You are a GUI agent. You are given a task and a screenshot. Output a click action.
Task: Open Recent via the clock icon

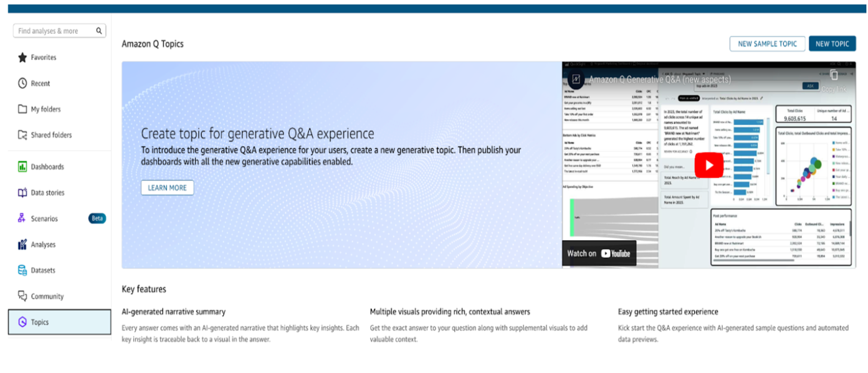click(22, 83)
